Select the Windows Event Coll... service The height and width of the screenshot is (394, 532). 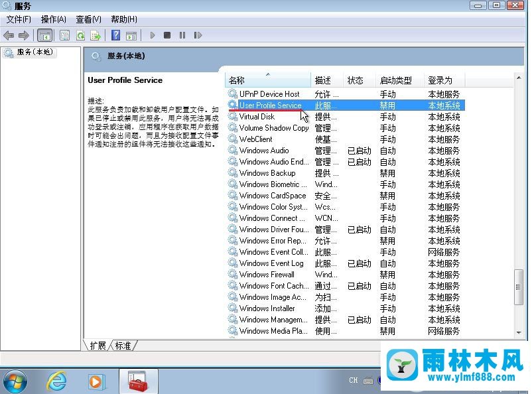tap(273, 252)
